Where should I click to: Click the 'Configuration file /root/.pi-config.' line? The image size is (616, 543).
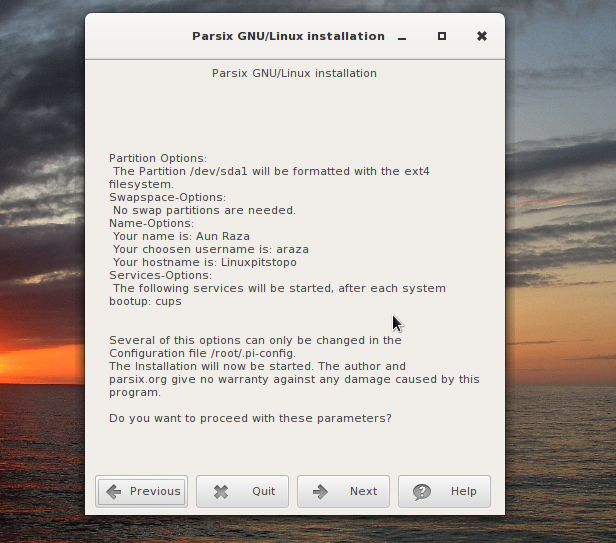point(202,353)
